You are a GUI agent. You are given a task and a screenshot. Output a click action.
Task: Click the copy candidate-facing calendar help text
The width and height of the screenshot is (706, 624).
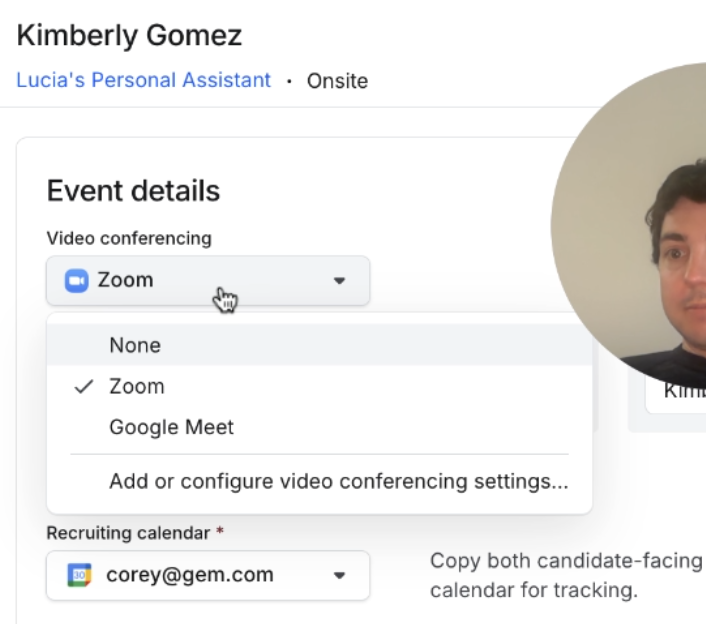566,575
